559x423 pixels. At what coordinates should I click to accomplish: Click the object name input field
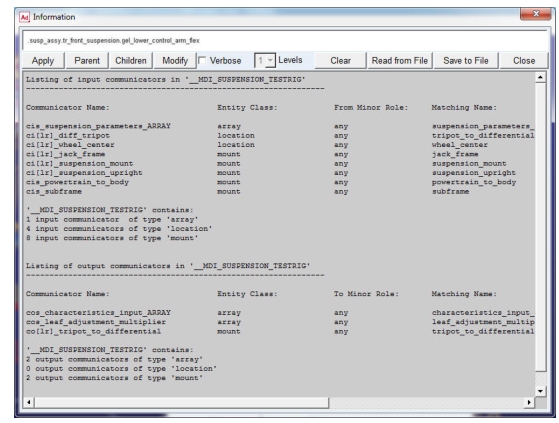coord(285,41)
